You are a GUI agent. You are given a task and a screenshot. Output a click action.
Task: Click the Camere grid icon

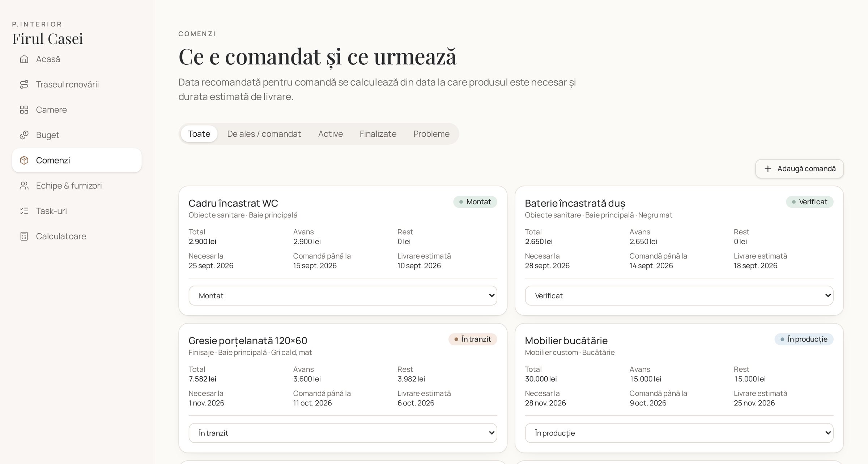(x=24, y=110)
